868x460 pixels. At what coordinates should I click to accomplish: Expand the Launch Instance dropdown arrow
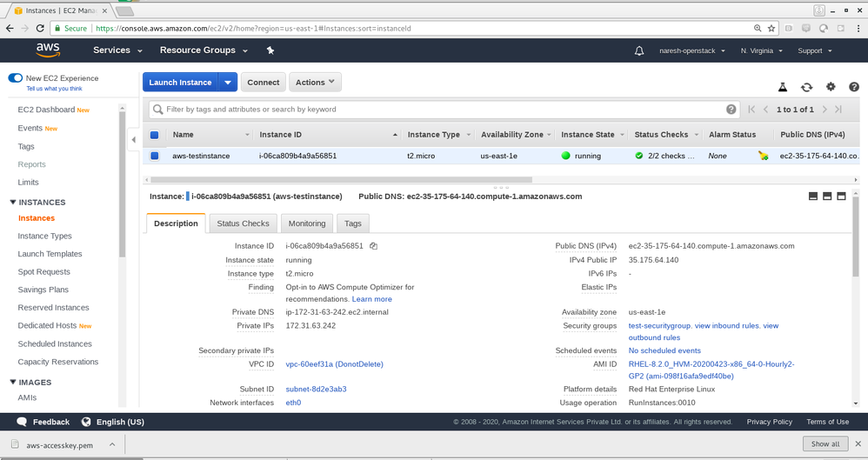(227, 83)
